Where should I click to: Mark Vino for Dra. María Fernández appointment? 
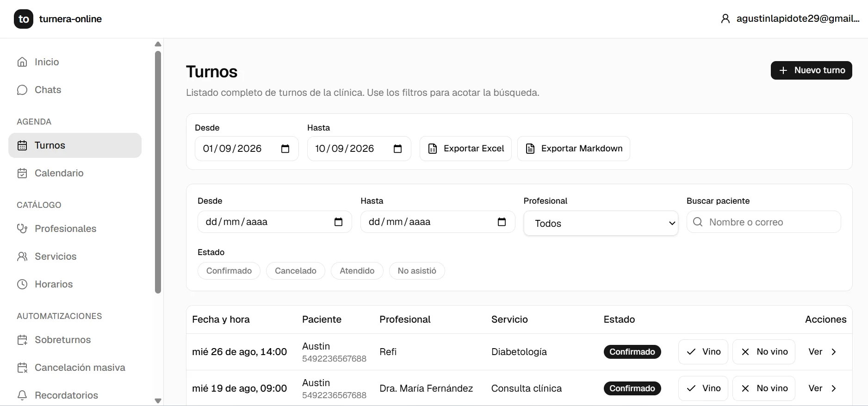(x=703, y=388)
